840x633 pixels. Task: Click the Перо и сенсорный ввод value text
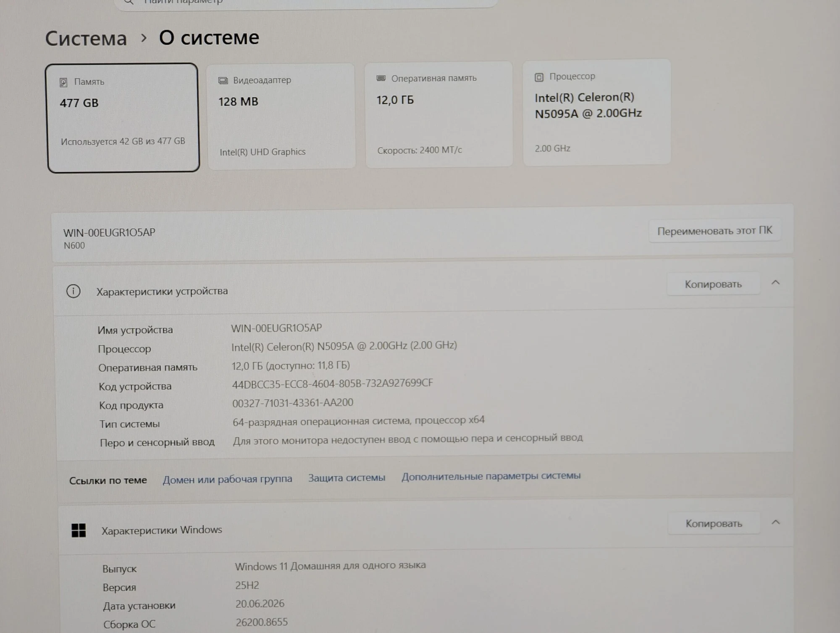click(x=408, y=440)
